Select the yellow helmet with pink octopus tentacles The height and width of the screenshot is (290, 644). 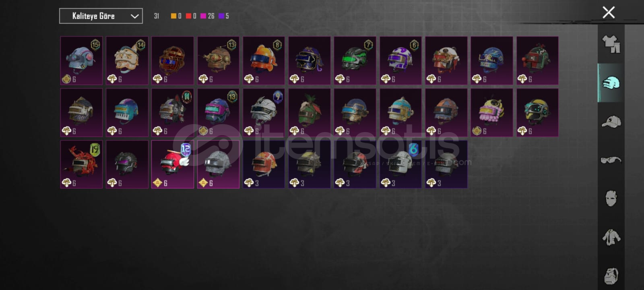coord(492,113)
